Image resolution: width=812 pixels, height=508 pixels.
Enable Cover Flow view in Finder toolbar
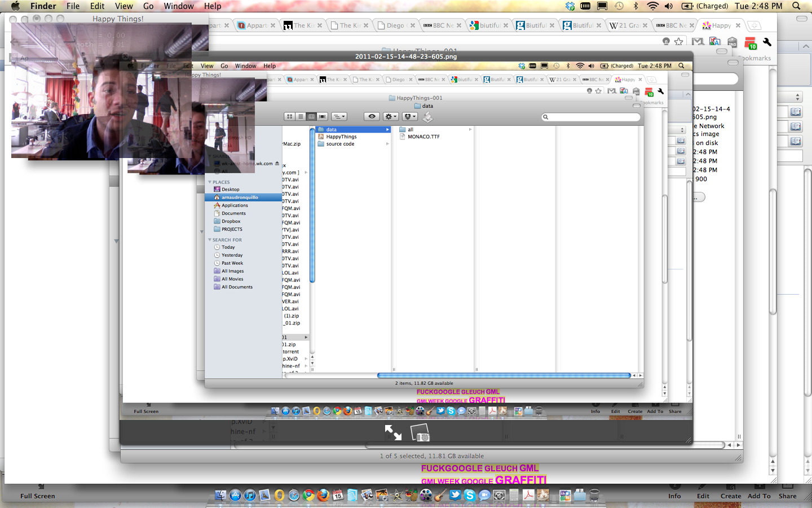pyautogui.click(x=322, y=116)
